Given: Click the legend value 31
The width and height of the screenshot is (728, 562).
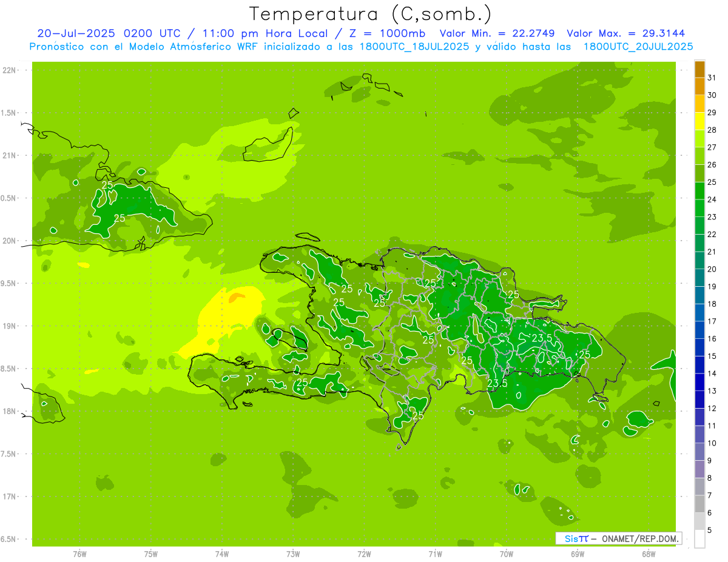Looking at the screenshot, I should (712, 78).
